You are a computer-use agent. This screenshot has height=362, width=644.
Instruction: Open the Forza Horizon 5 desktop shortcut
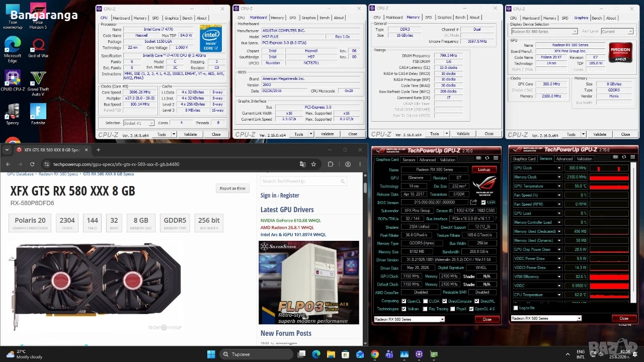pyautogui.click(x=38, y=16)
